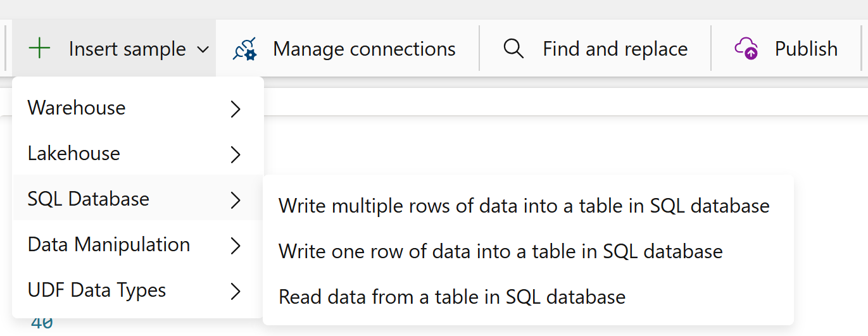Expand the Lakehouse submenu arrow
This screenshot has height=336, width=868.
click(236, 154)
